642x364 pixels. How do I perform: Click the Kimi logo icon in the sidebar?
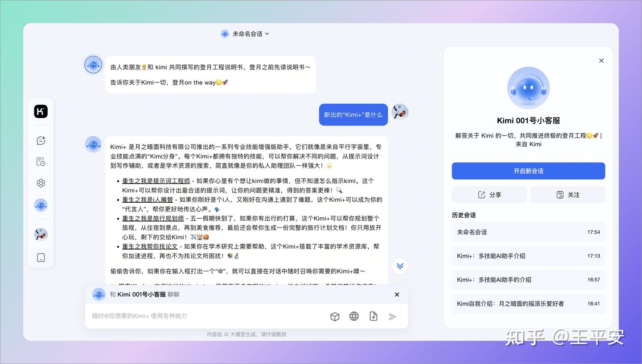(x=41, y=111)
